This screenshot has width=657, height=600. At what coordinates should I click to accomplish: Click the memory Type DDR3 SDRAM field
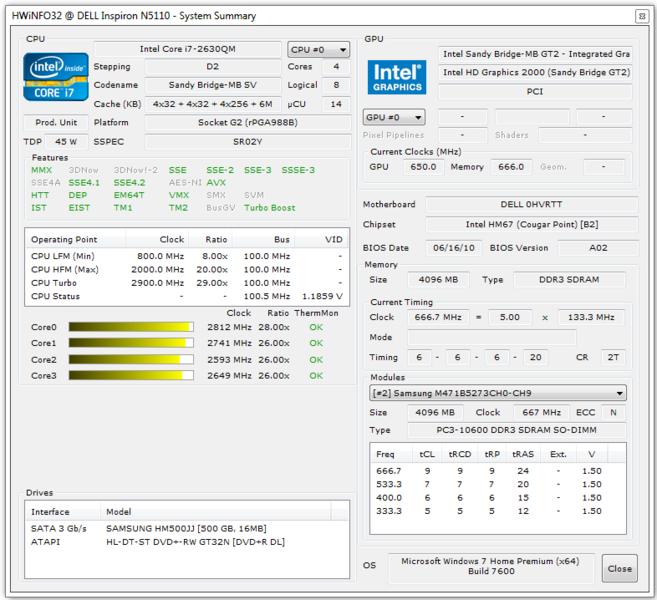click(569, 279)
